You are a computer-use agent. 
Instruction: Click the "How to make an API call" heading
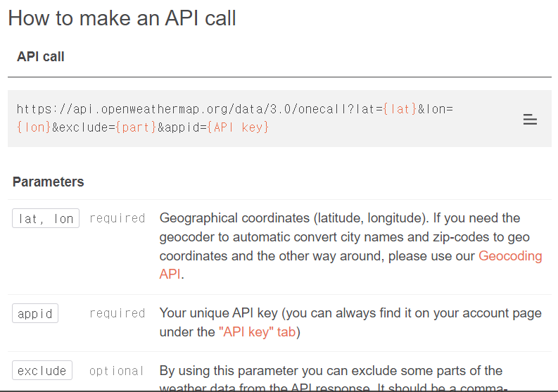pos(122,18)
